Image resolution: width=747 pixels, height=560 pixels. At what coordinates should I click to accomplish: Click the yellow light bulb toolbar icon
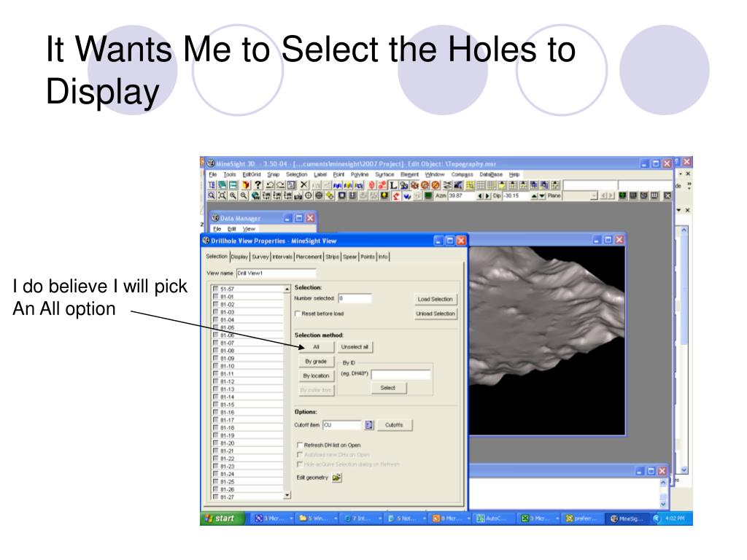(384, 195)
